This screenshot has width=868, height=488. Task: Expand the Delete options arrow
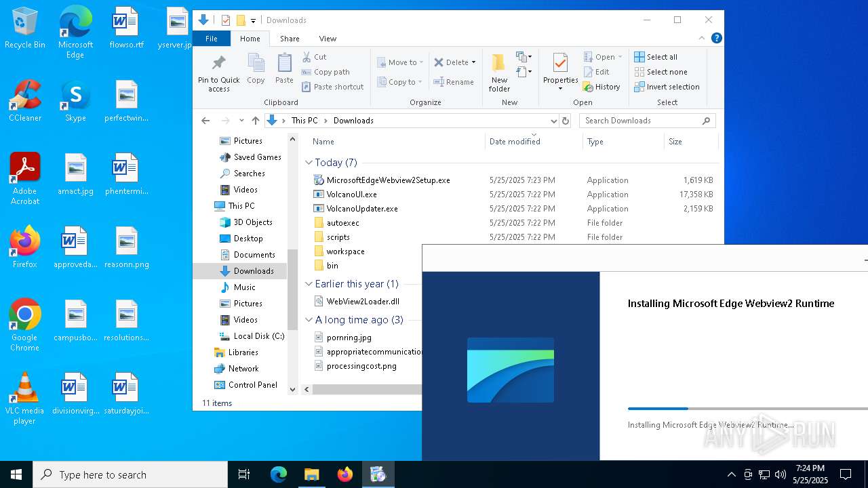[473, 62]
